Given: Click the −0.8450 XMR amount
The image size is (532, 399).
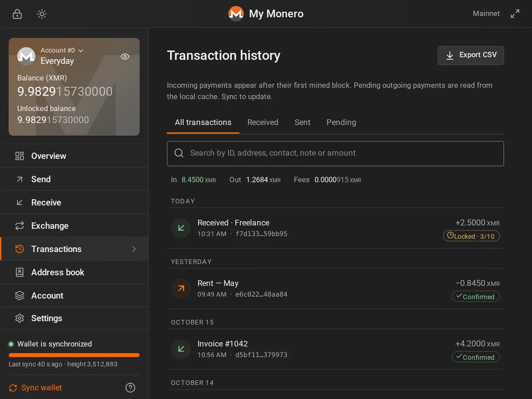Looking at the screenshot, I should point(477,283).
